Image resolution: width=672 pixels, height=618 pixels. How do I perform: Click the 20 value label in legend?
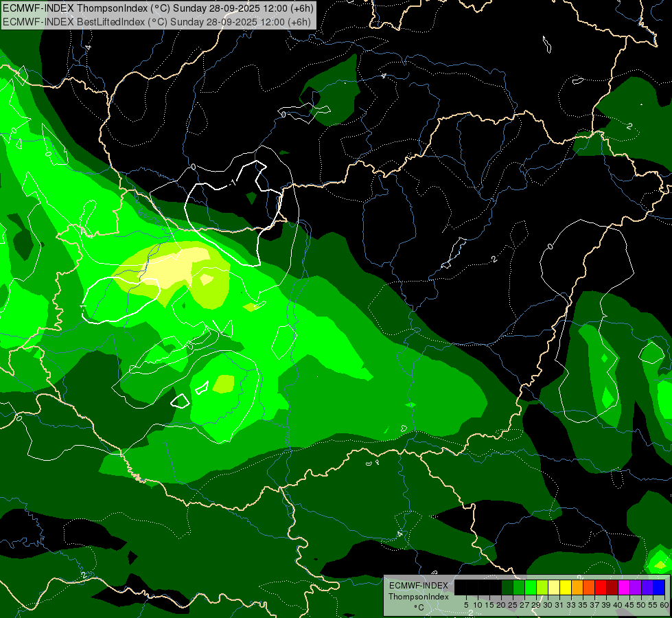point(501,605)
